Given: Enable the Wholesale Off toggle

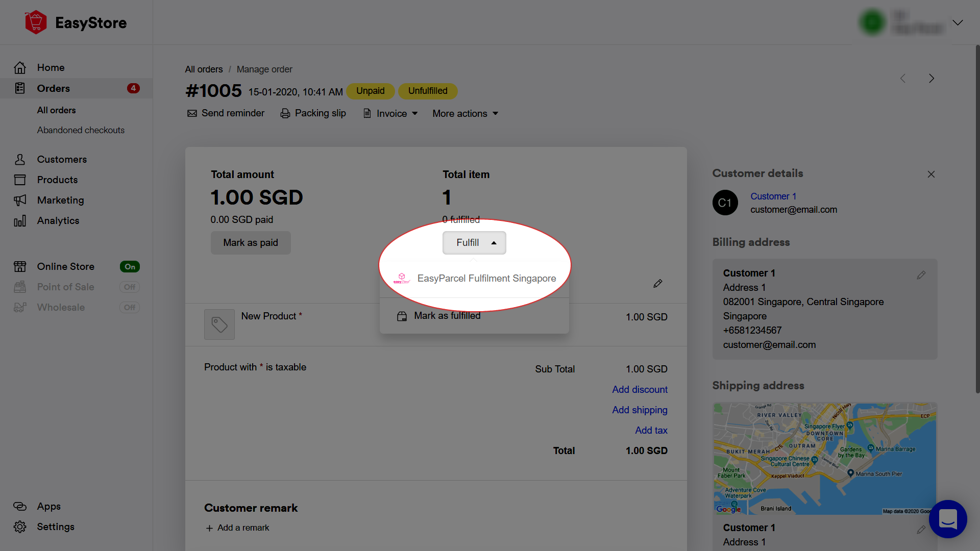Looking at the screenshot, I should pyautogui.click(x=130, y=308).
